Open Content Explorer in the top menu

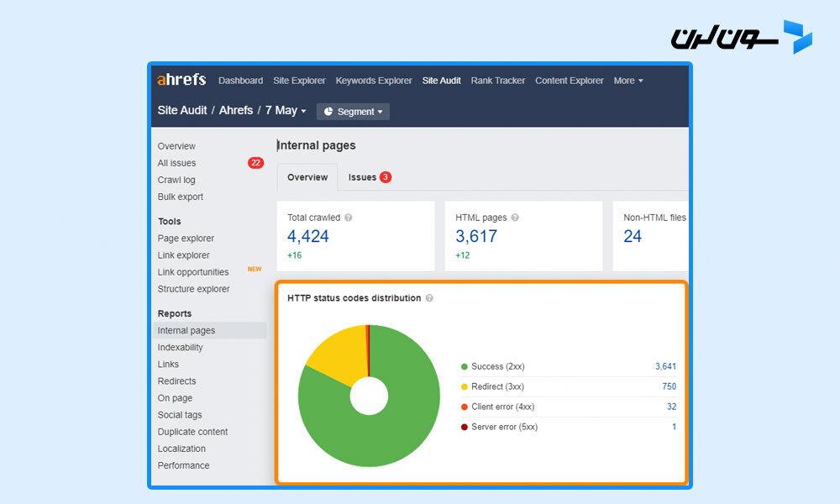point(570,81)
